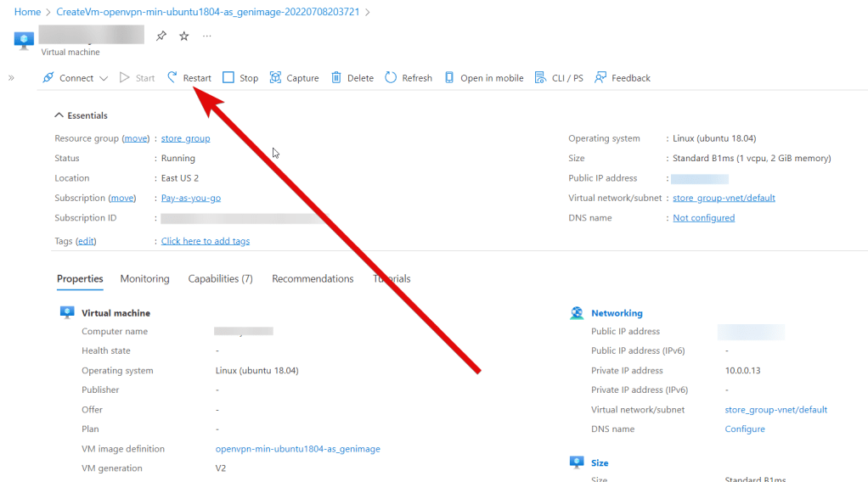
Task: Delete the virtual machine
Action: coord(352,78)
